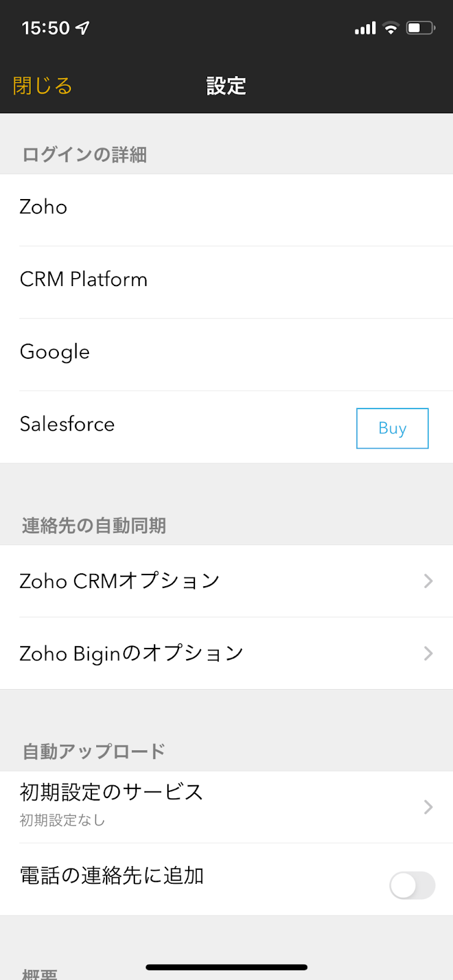Open 初期設定のサービス chevron

[x=428, y=807]
